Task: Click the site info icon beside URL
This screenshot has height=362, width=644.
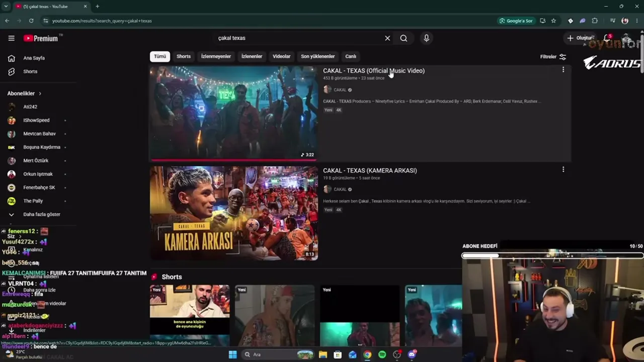Action: tap(45, 21)
